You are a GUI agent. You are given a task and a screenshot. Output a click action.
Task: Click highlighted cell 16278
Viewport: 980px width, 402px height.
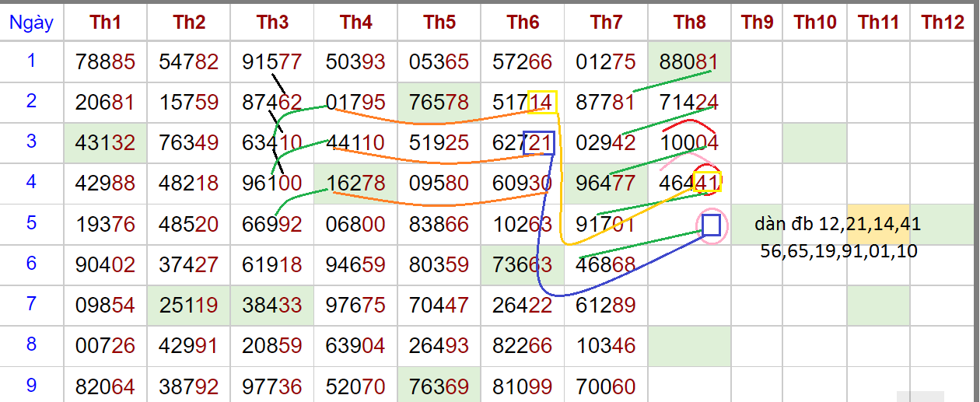pyautogui.click(x=355, y=184)
